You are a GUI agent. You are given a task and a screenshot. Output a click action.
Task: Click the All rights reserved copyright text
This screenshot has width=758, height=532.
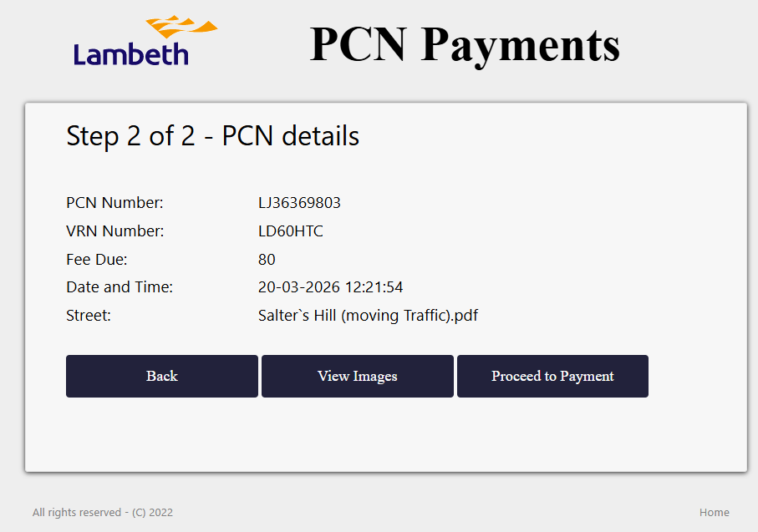(80, 512)
